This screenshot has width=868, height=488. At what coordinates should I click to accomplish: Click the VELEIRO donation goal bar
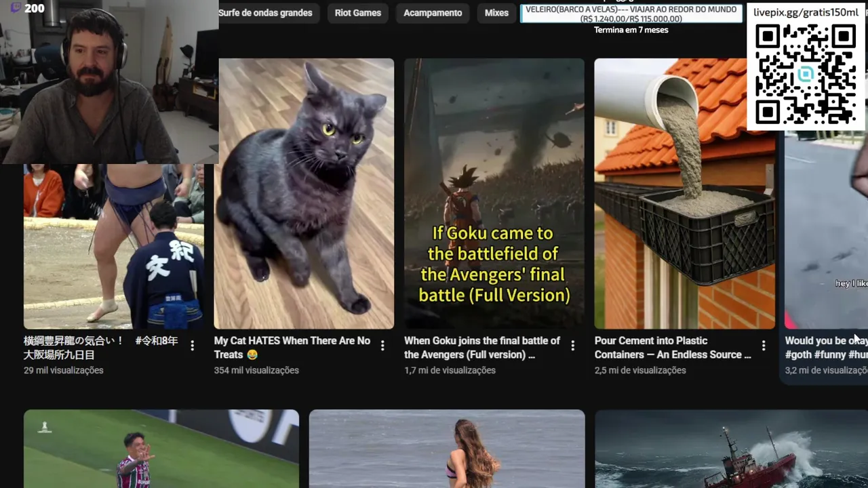(x=631, y=14)
